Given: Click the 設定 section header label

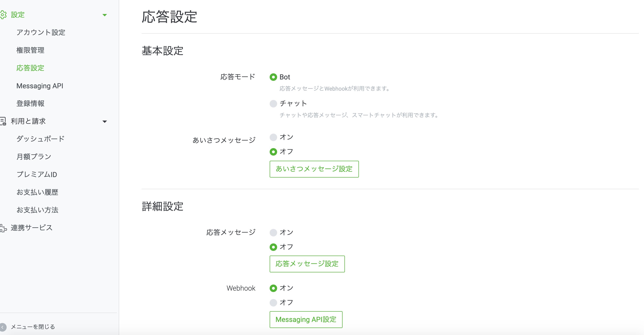Looking at the screenshot, I should [18, 15].
